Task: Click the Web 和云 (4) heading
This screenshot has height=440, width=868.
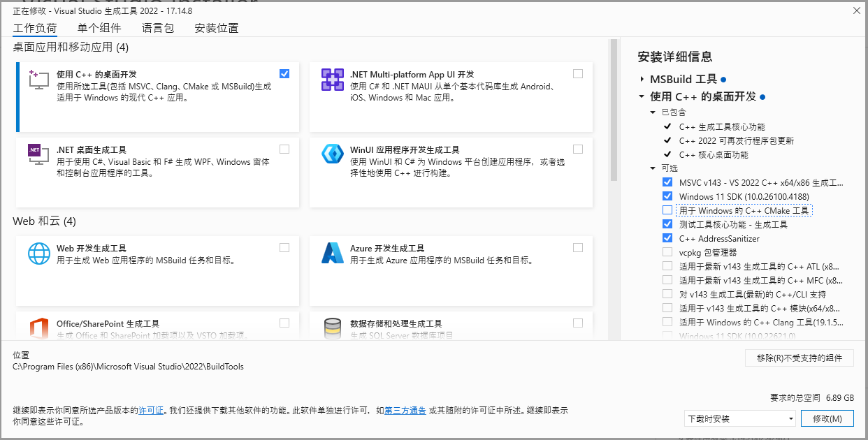Action: (x=44, y=221)
